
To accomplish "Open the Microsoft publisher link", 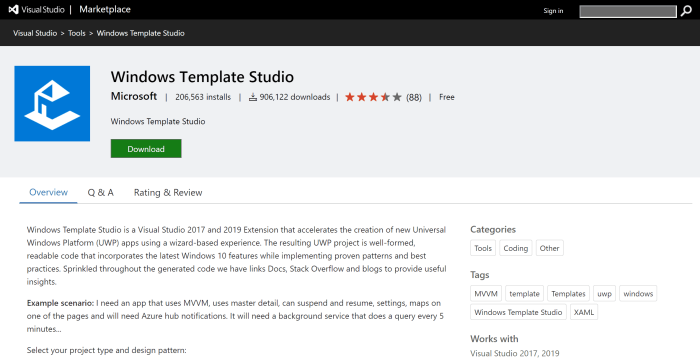I will (134, 96).
